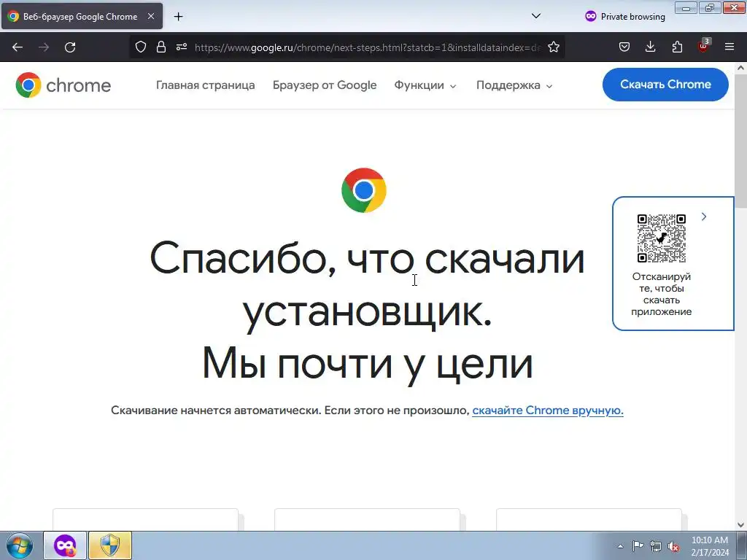Click the private browser taskbar icon

(x=65, y=545)
